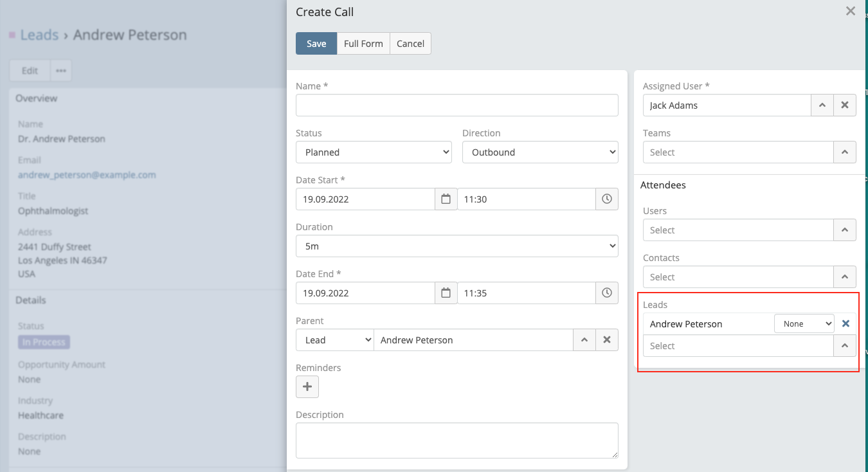Remove Andrew Peterson from Leads attendees
868x472 pixels.
[845, 324]
